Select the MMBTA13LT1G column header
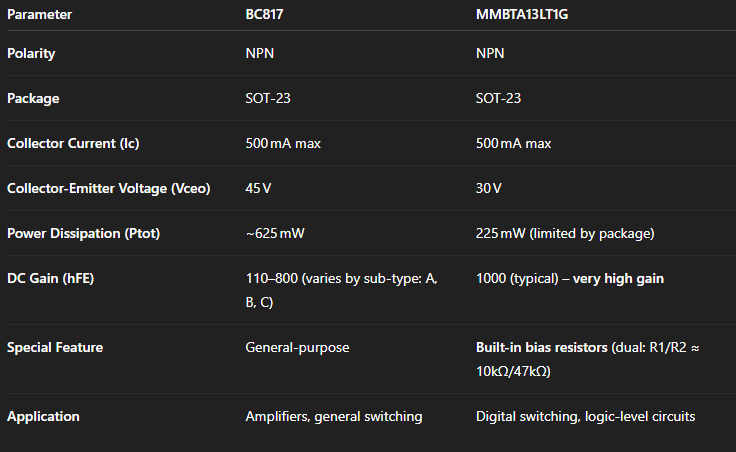 (x=522, y=15)
